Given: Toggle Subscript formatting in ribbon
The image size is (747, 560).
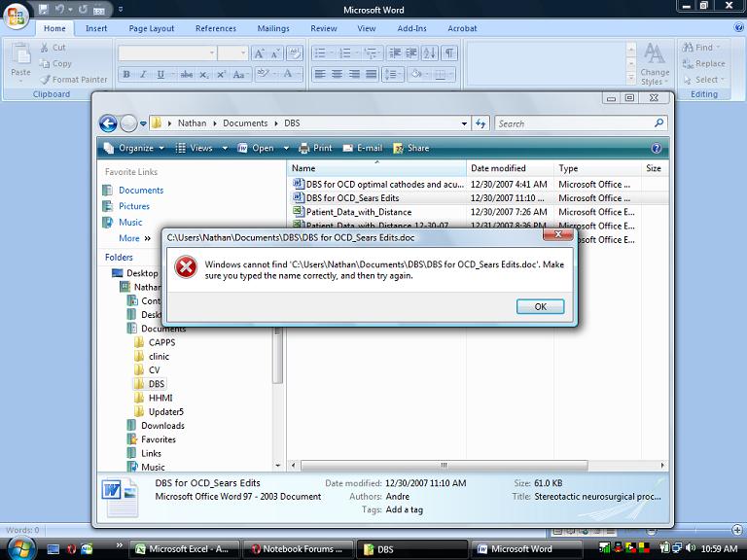Looking at the screenshot, I should (x=204, y=74).
